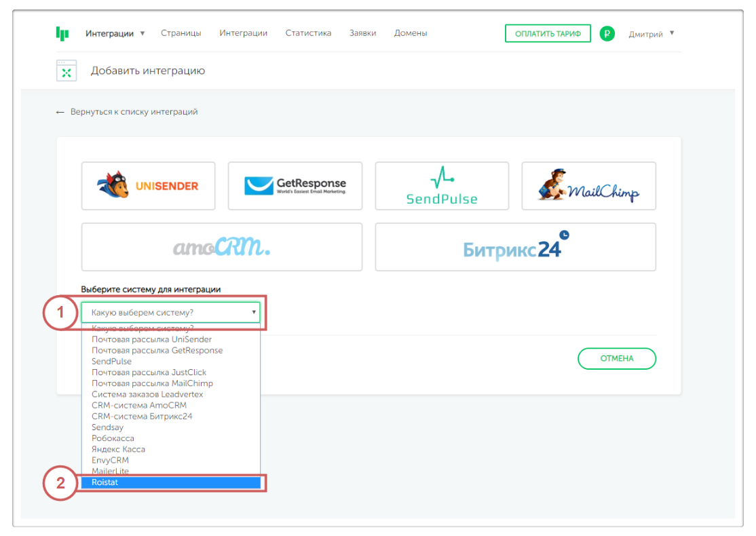Select the UniSender integration tile
756x536 pixels.
148,186
